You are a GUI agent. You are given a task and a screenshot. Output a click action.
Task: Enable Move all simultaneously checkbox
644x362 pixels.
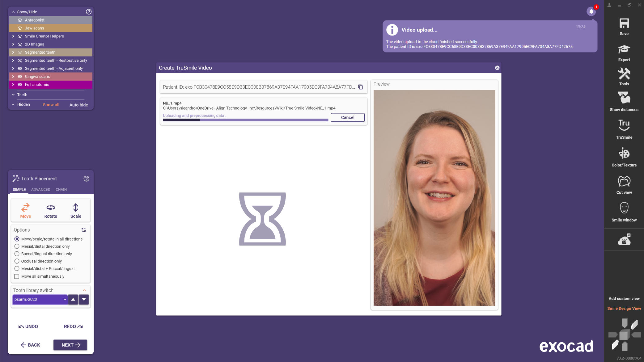17,276
